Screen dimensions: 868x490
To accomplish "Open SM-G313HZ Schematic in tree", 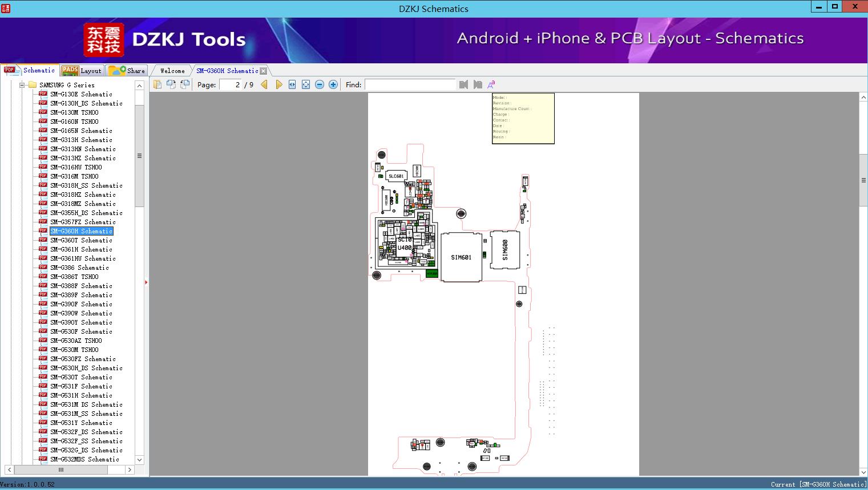I will pos(83,158).
